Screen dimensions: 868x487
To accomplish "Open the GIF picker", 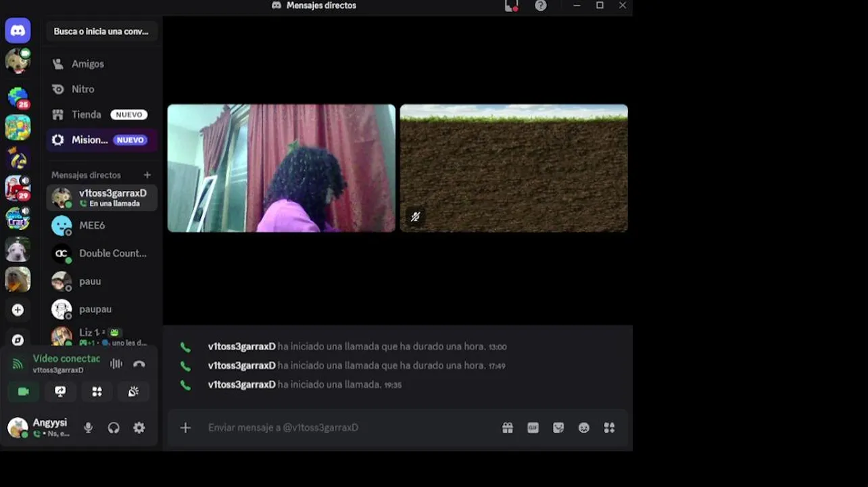I will point(533,427).
